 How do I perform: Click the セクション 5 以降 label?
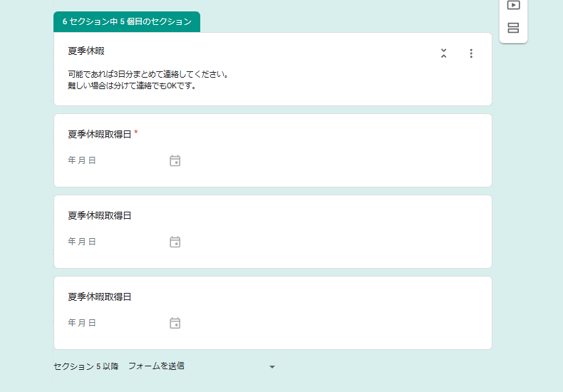click(x=86, y=366)
